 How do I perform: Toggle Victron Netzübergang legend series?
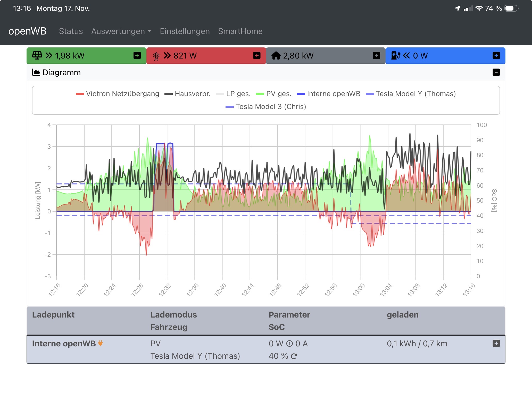click(x=122, y=94)
